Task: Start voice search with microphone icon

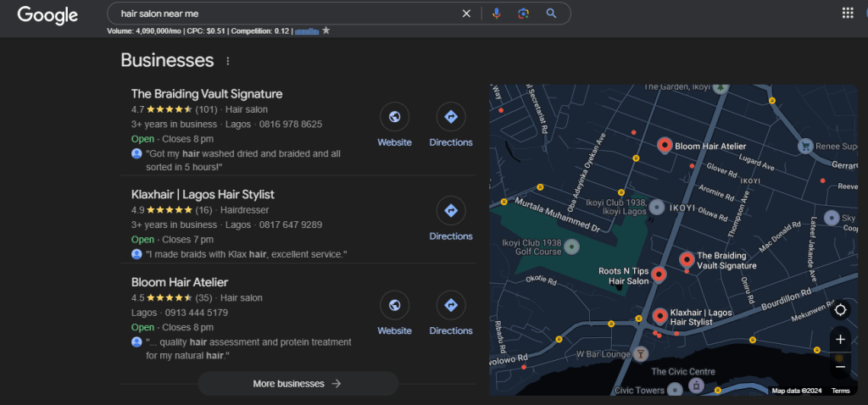Action: pyautogui.click(x=497, y=14)
